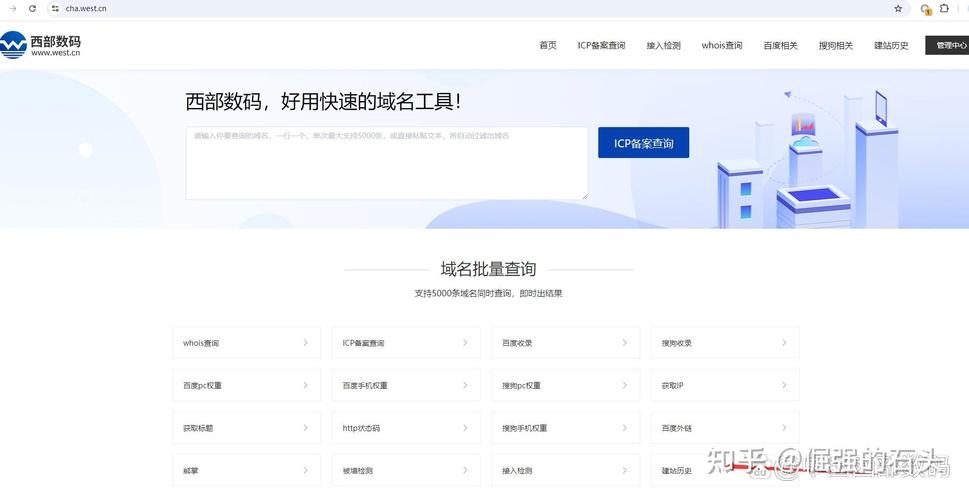The height and width of the screenshot is (500, 969).
Task: Submit with the blue ICP备案查询 button
Action: [643, 143]
